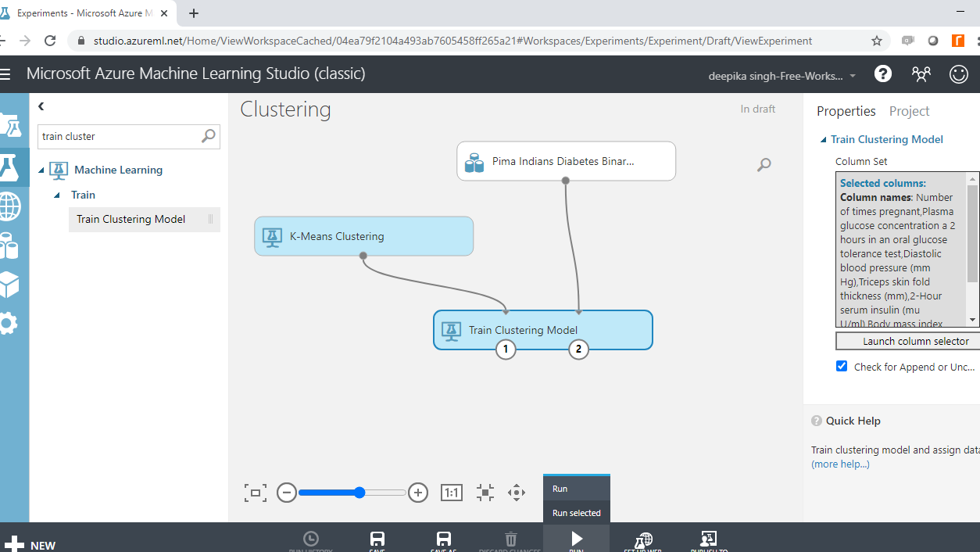Image resolution: width=980 pixels, height=552 pixels.
Task: Select the Train Clustering Model canvas module
Action: (x=543, y=330)
